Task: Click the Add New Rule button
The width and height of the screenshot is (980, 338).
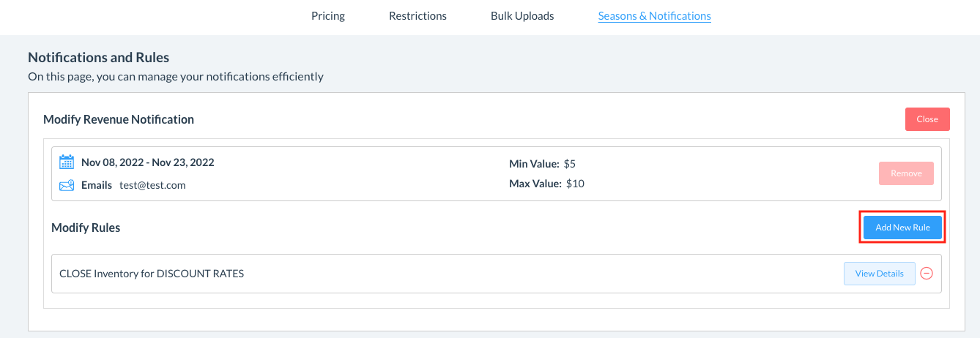Action: (902, 228)
